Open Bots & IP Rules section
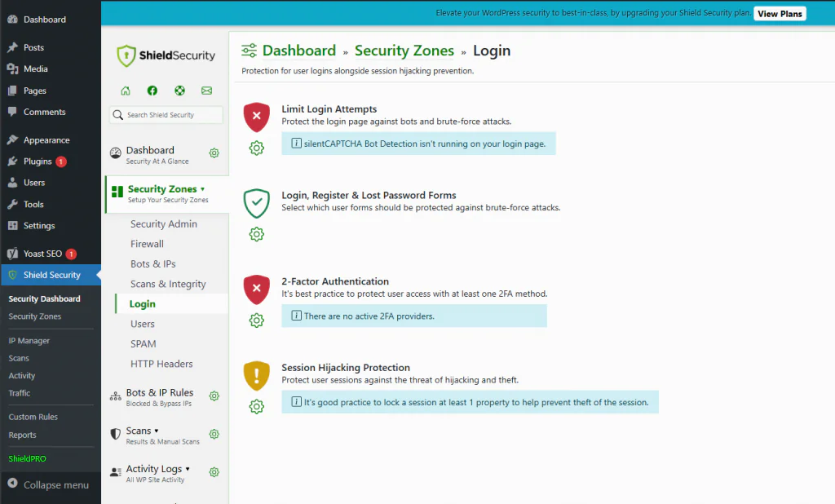The height and width of the screenshot is (504, 835). (x=160, y=397)
